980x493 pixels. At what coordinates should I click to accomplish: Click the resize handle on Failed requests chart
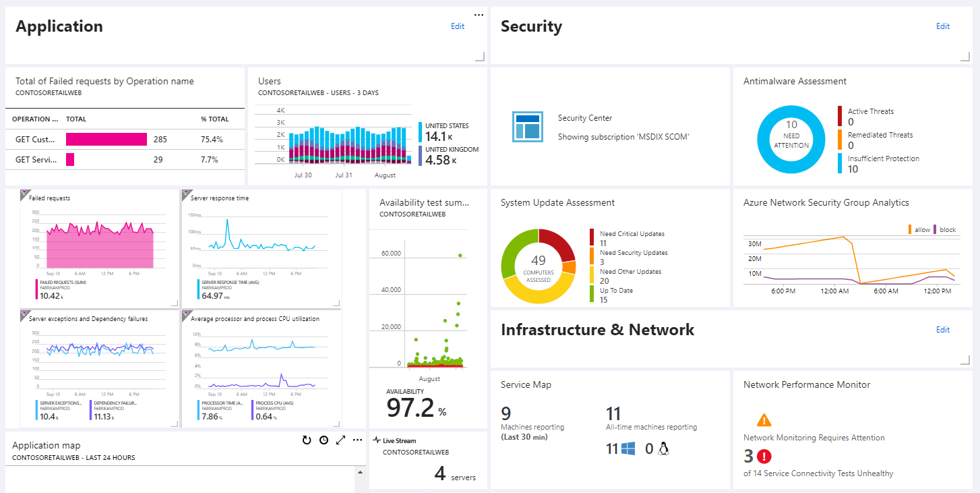175,303
